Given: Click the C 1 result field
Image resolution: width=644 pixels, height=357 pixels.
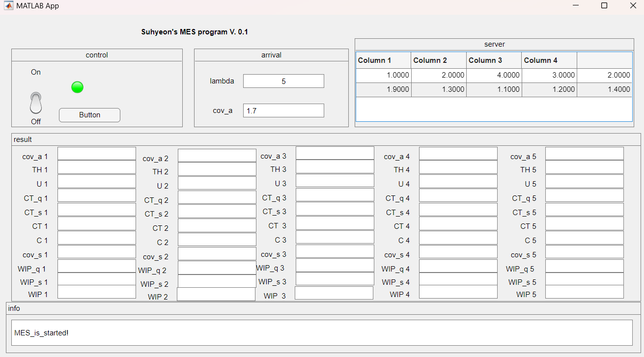Looking at the screenshot, I should click(x=97, y=238).
